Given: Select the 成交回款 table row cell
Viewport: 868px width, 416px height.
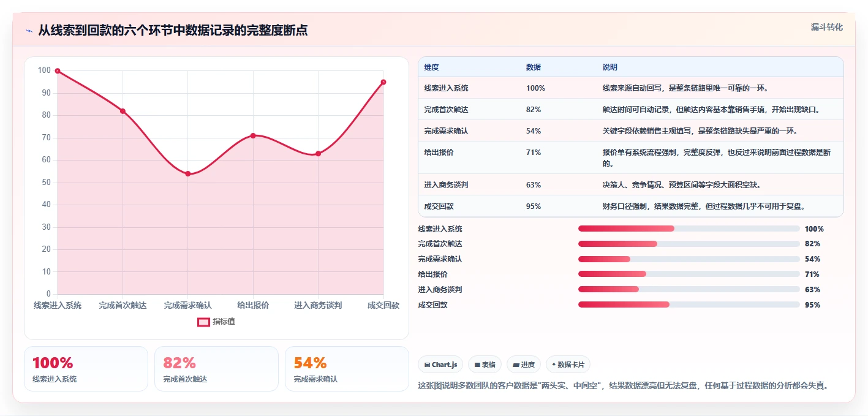Looking at the screenshot, I should [x=439, y=206].
